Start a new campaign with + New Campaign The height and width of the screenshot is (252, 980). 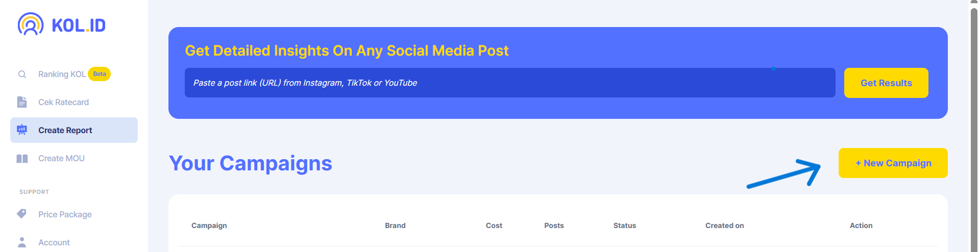coord(893,163)
